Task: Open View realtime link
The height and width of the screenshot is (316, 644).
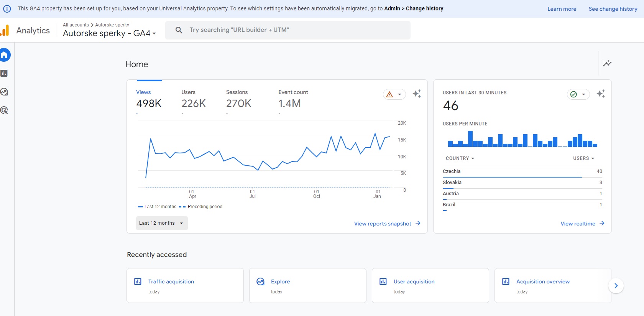Action: click(578, 224)
